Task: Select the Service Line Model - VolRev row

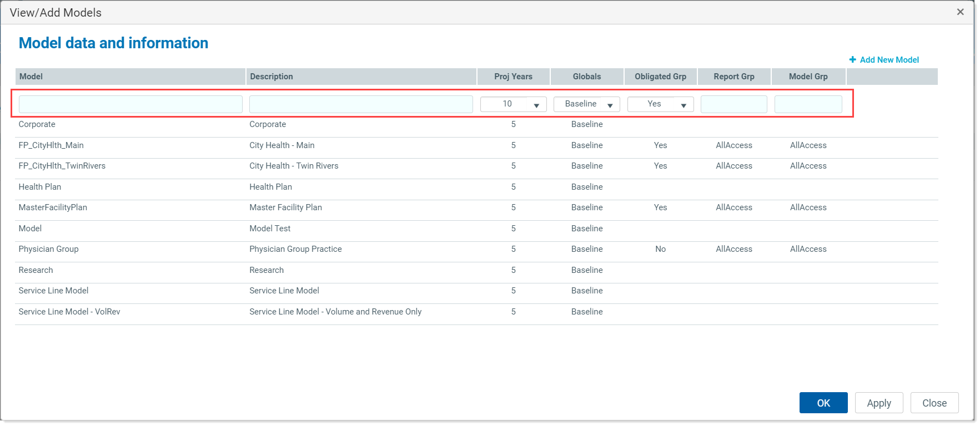Action: (x=69, y=312)
